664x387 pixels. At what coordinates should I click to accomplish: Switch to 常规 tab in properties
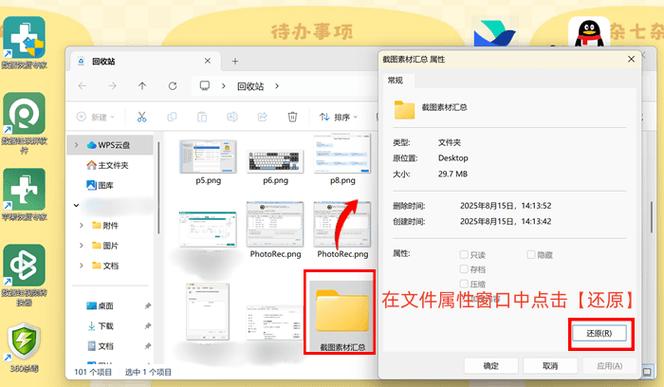coord(396,80)
